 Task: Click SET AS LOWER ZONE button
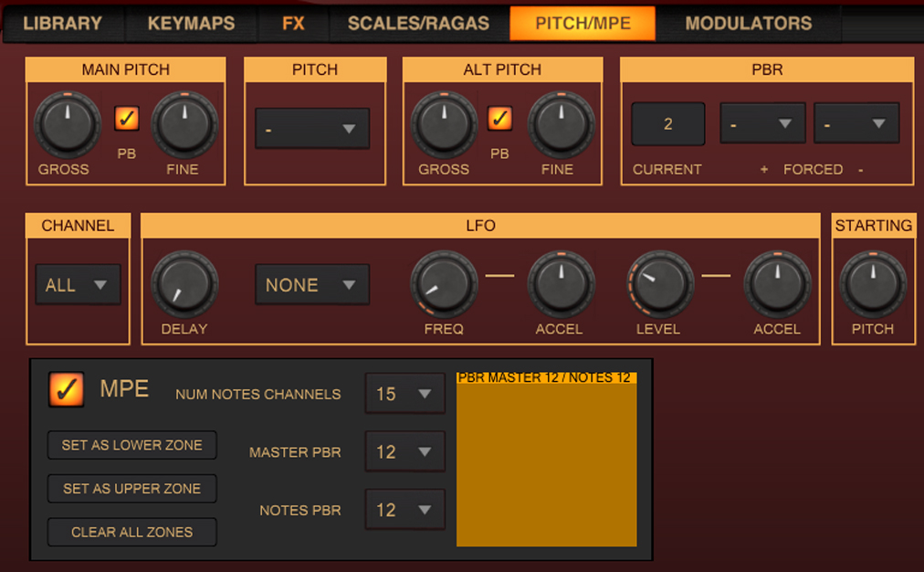click(x=132, y=445)
